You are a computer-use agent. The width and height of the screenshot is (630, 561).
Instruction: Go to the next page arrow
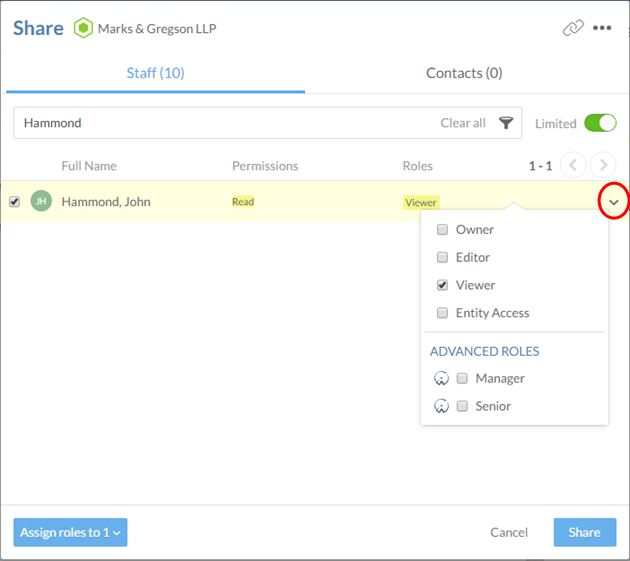[603, 165]
